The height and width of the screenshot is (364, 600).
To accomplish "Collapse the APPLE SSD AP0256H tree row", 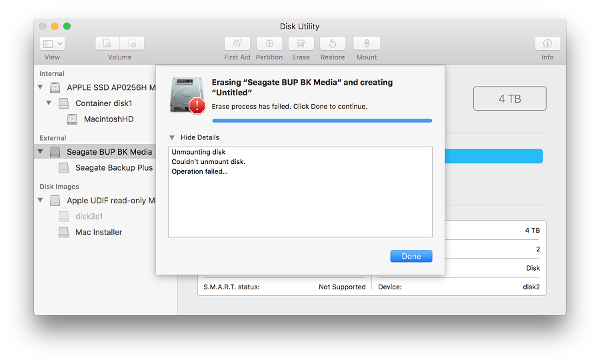I will [40, 87].
